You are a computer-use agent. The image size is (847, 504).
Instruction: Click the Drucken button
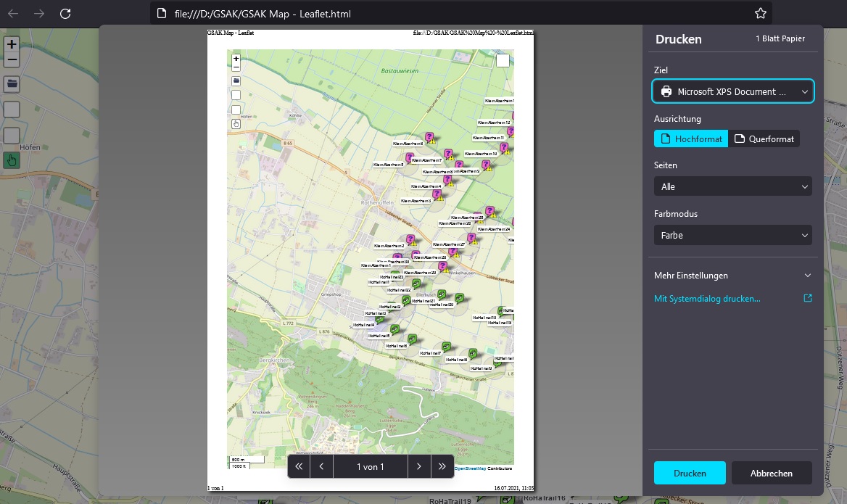click(690, 473)
